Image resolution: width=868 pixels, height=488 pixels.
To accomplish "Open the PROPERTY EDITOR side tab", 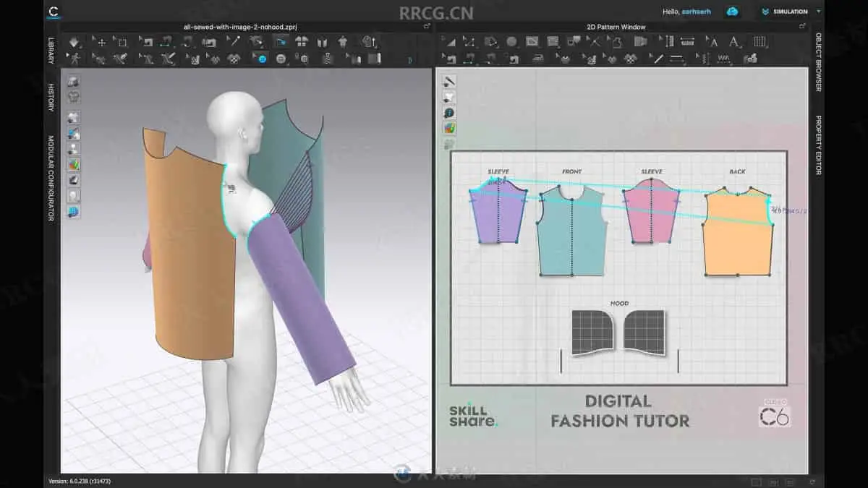I will click(x=818, y=145).
